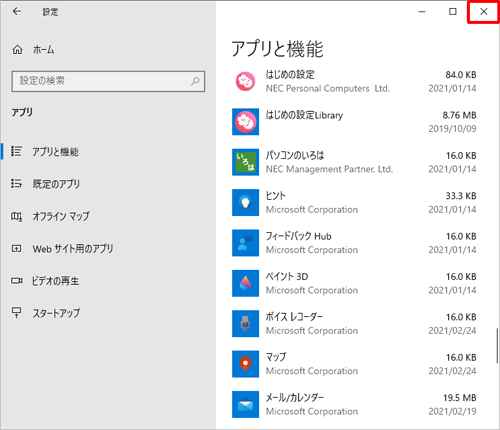500x430 pixels.
Task: Click the 2019/10/09 install date
Action: tap(452, 129)
